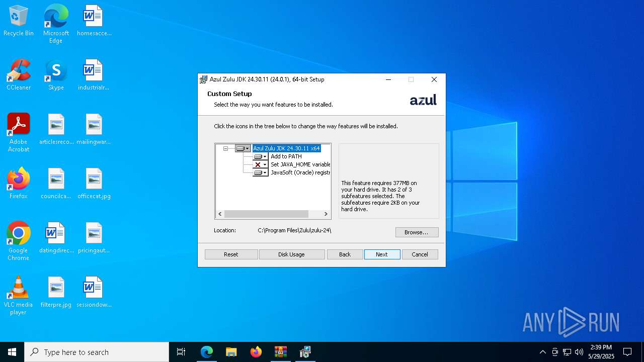Open VLC media player shortcut
The image size is (644, 362).
[x=19, y=296]
